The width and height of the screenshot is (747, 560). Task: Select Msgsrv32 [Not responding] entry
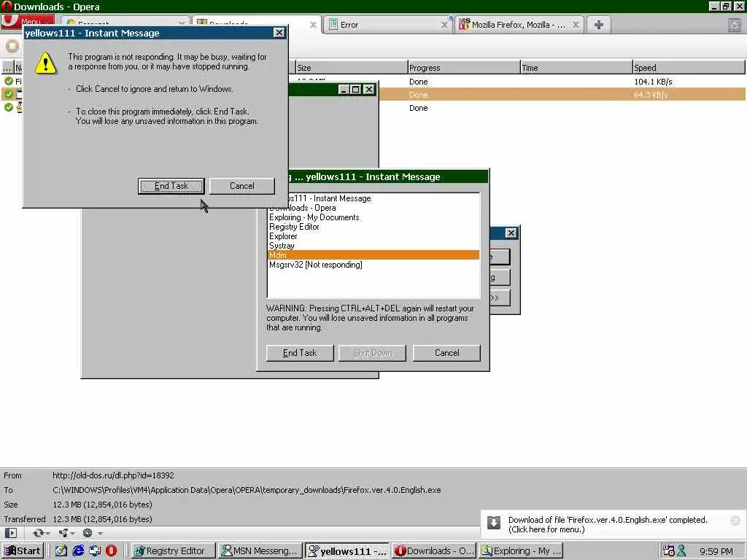point(373,265)
